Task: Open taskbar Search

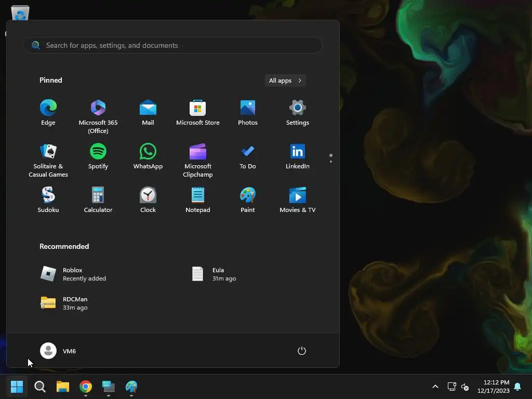Action: [40, 387]
